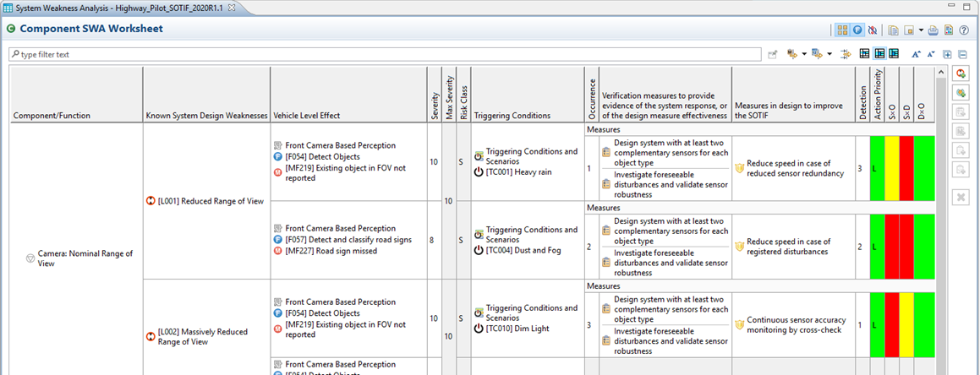This screenshot has width=980, height=375.
Task: Open dropdown arrow next to the window layout icon
Action: click(920, 30)
